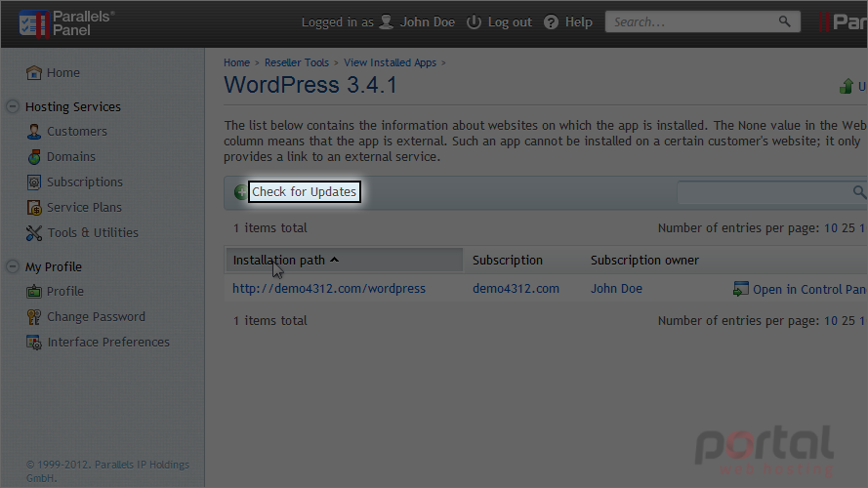
Task: Click the green up-arrow icon near title
Action: pos(846,86)
